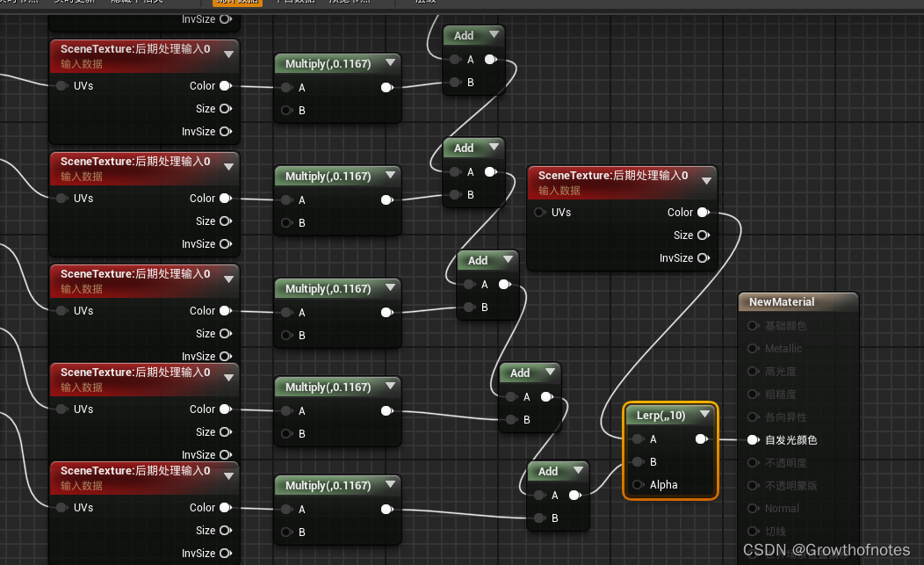Collapse the Lerp(,,10) node using its arrow
The height and width of the screenshot is (565, 924).
(704, 415)
